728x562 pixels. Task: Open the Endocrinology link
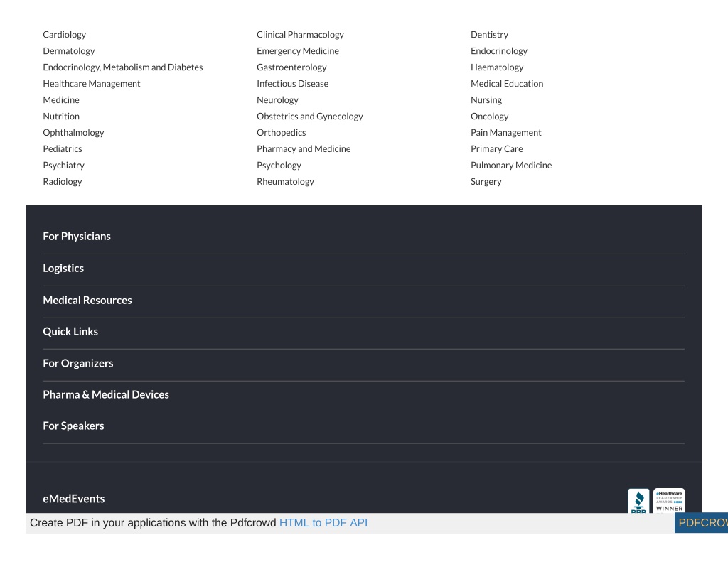click(499, 51)
